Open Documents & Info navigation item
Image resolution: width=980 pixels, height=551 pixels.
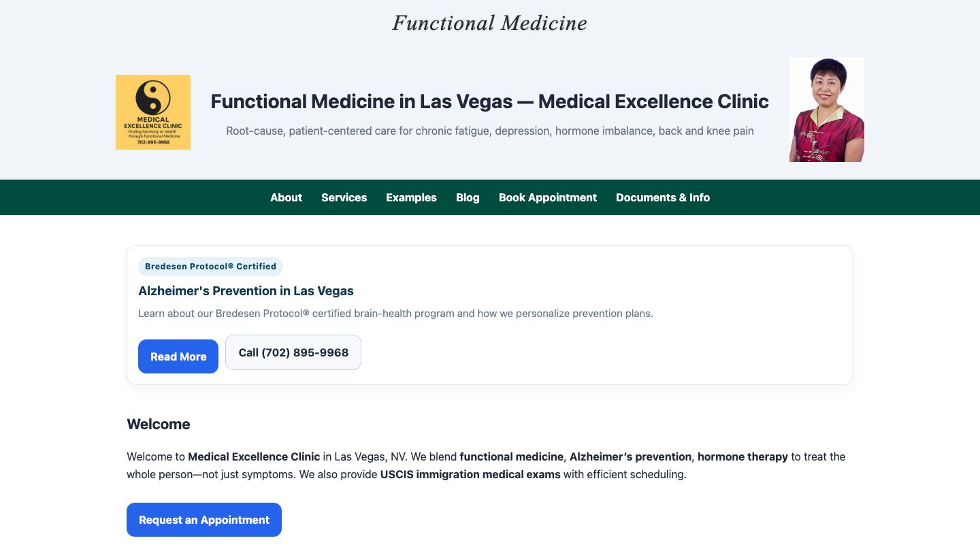[x=663, y=197]
